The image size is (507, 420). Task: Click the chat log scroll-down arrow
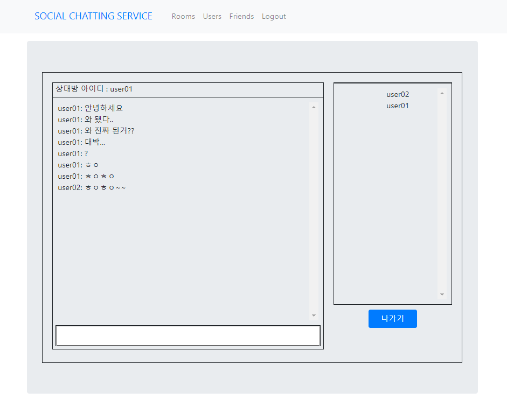[x=314, y=316]
